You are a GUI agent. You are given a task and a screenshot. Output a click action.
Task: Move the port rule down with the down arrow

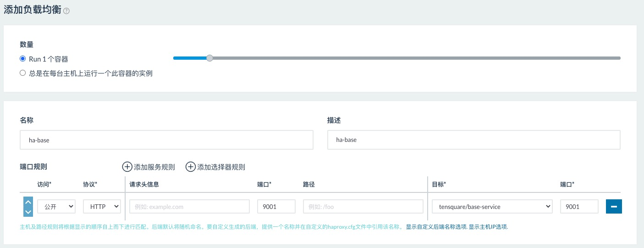[x=28, y=212]
